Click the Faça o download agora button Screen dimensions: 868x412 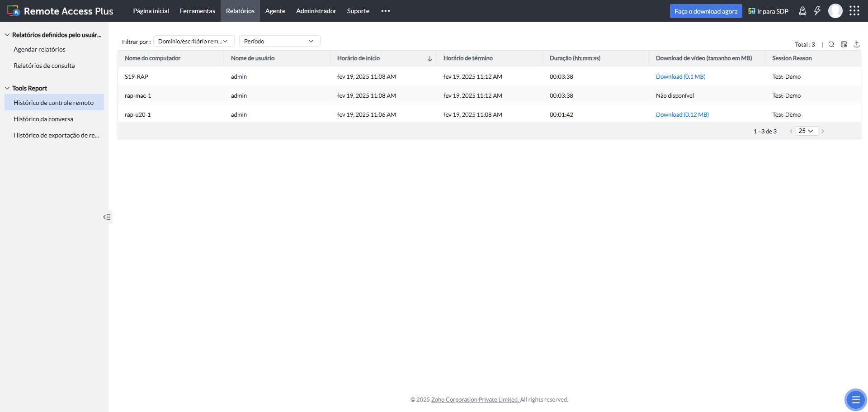(x=706, y=11)
